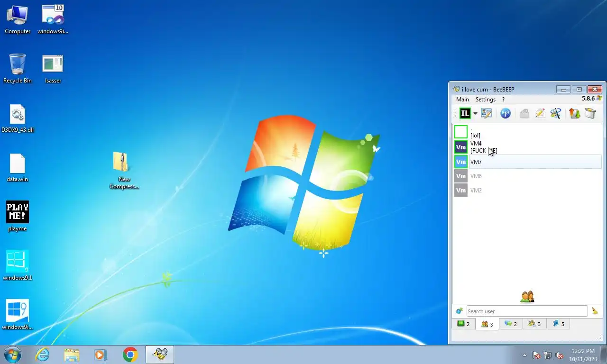This screenshot has height=364, width=607.
Task: Select the D3DX9_43.dll file icon
Action: point(18,118)
